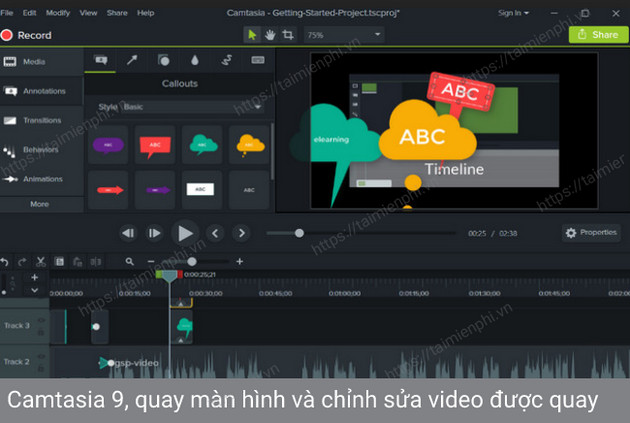Image resolution: width=630 pixels, height=423 pixels.
Task: Click the Track 3 label
Action: (x=16, y=325)
